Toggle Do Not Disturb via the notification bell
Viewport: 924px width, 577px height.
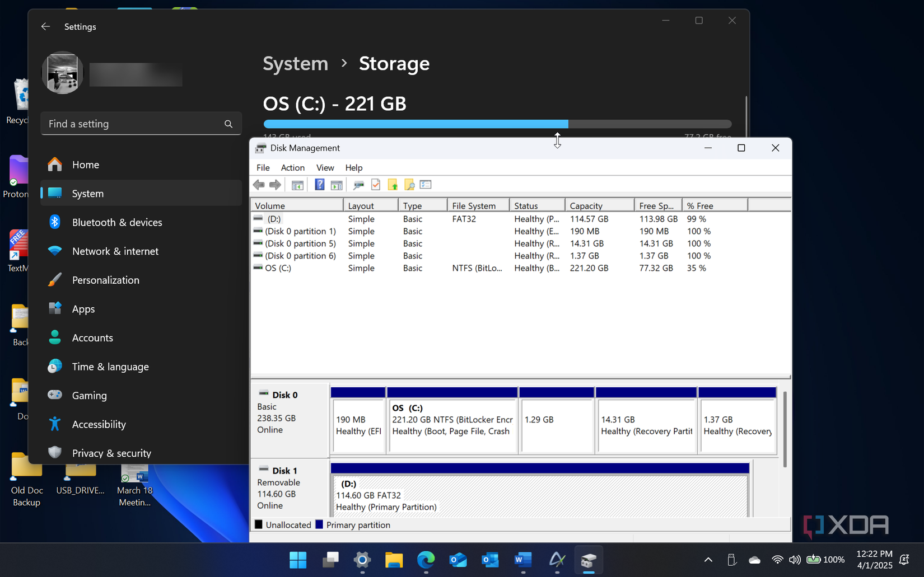[x=904, y=560]
